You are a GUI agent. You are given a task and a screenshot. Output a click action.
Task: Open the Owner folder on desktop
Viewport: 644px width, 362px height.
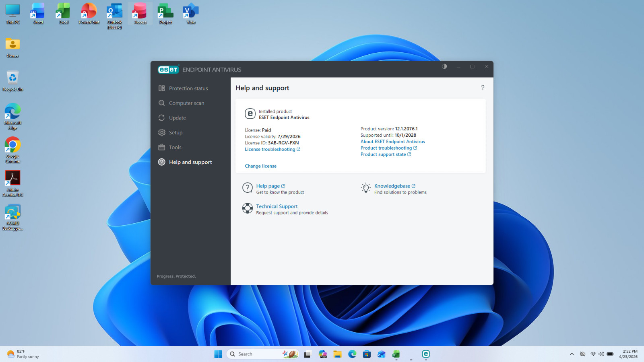[12, 47]
